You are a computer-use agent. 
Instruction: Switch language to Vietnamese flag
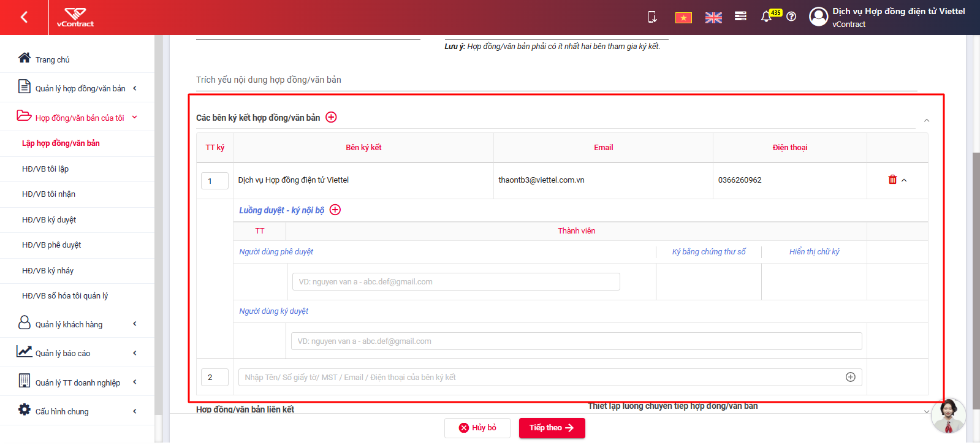683,18
